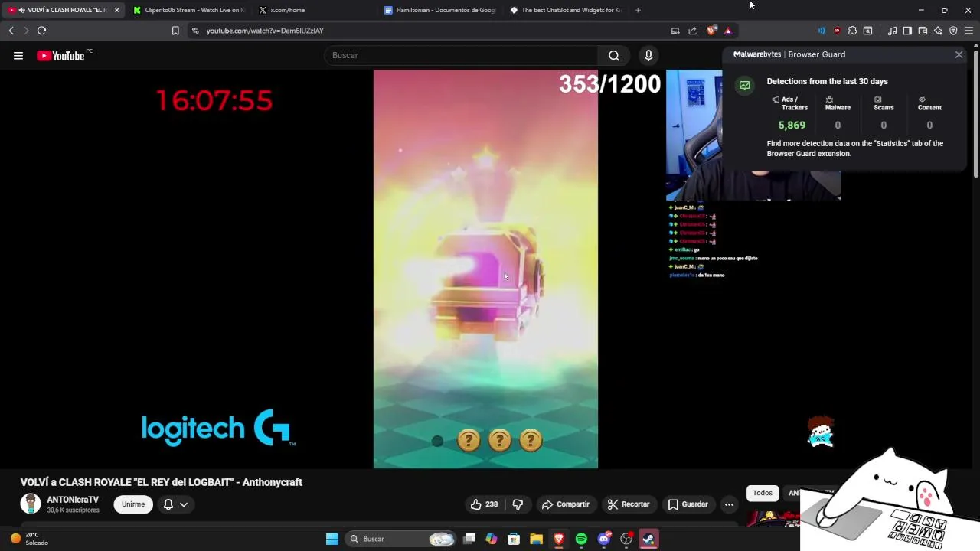Open Task View on the taskbar
This screenshot has width=980, height=551.
click(469, 539)
